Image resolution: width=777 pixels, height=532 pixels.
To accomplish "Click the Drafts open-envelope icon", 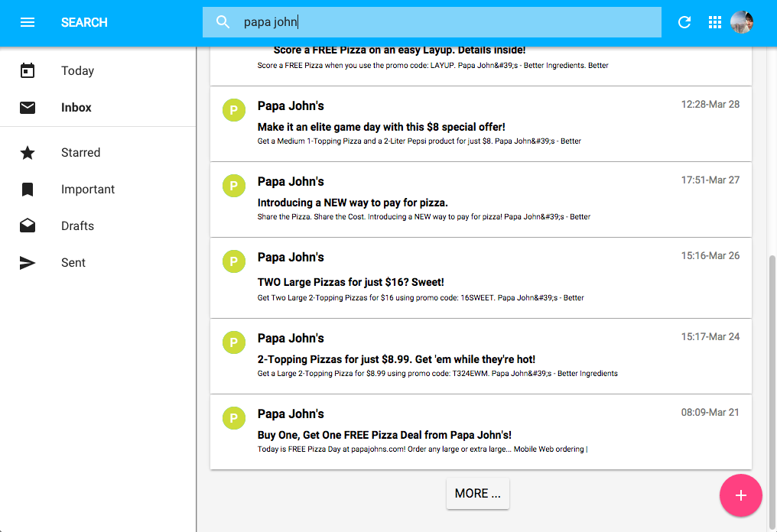I will (28, 226).
